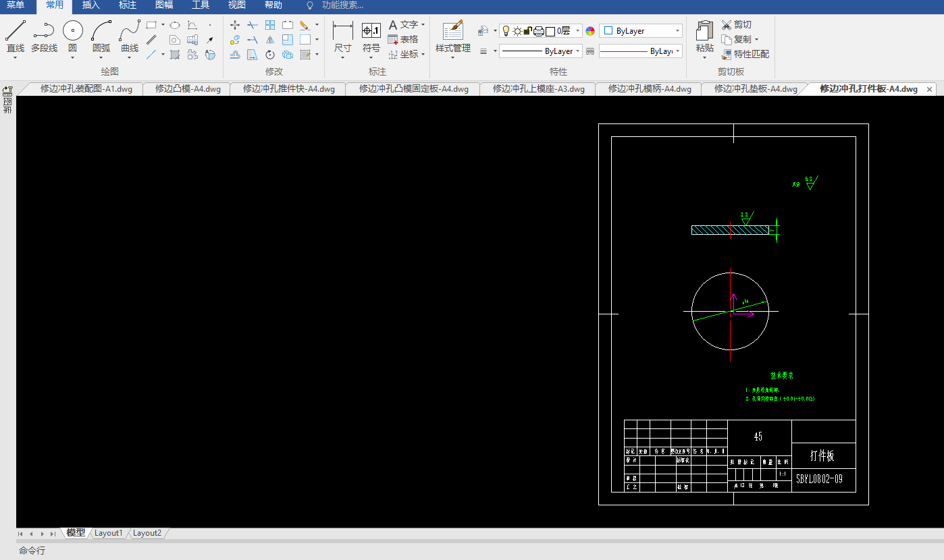Open the 符号 (Symbol) annotation tool
Image resolution: width=944 pixels, height=560 pixels.
(x=371, y=31)
